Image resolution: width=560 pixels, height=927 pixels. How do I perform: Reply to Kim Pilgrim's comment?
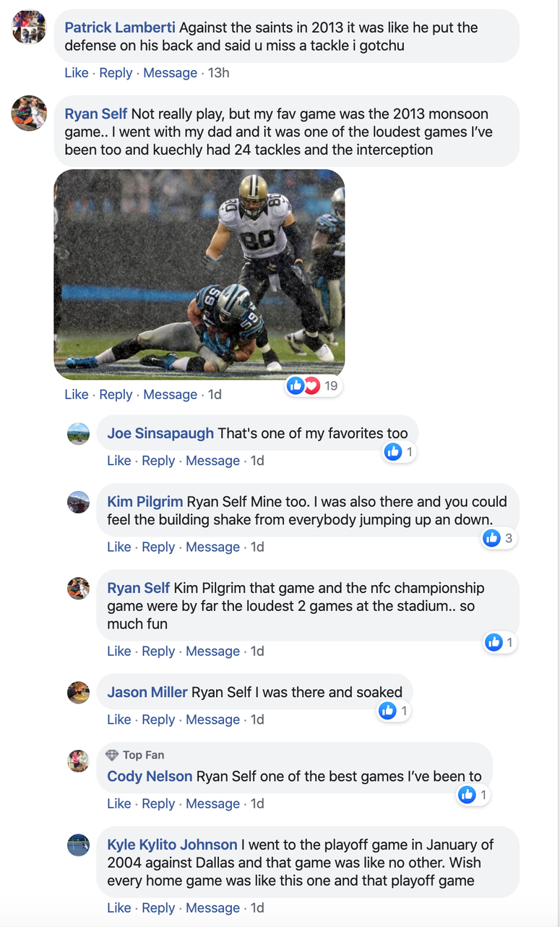coord(158,547)
